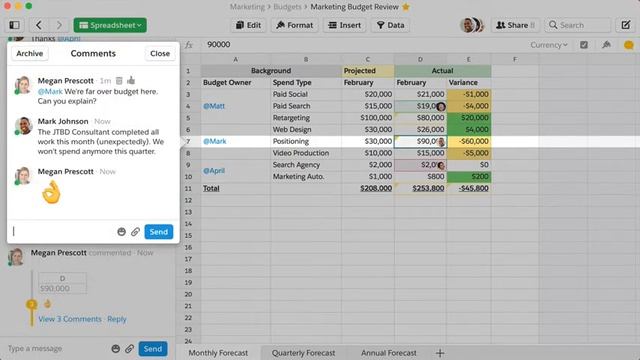Select the Marketing Auto. cell
This screenshot has height=360, width=640.
[x=306, y=177]
